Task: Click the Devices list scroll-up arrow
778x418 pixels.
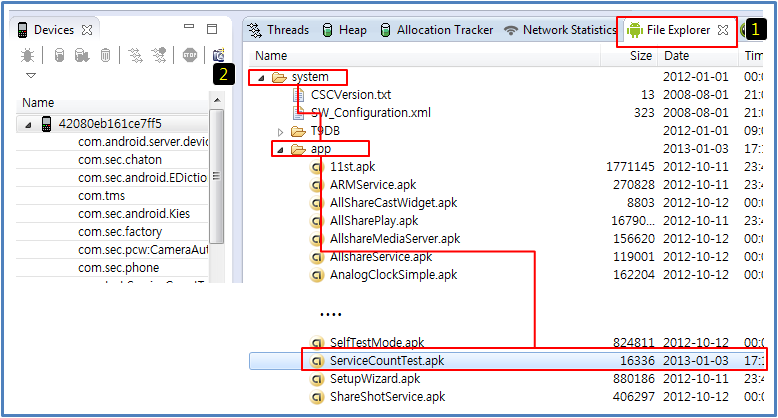Action: [x=217, y=101]
